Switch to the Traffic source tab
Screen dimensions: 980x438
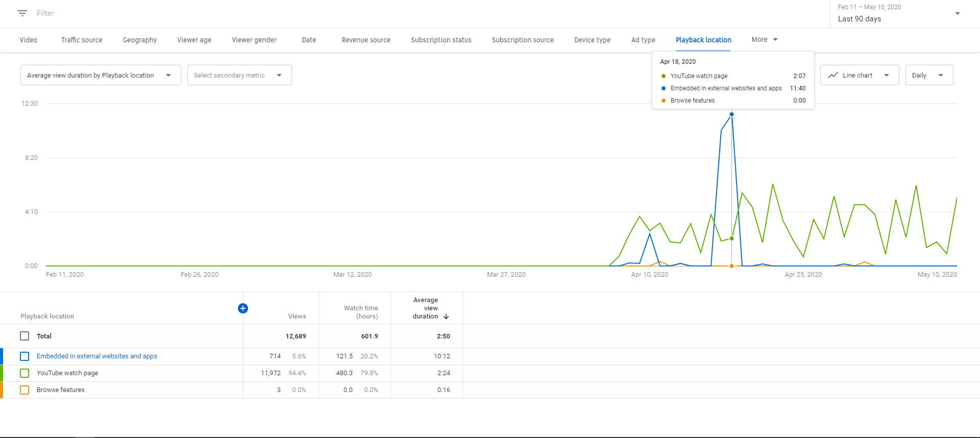pyautogui.click(x=82, y=40)
